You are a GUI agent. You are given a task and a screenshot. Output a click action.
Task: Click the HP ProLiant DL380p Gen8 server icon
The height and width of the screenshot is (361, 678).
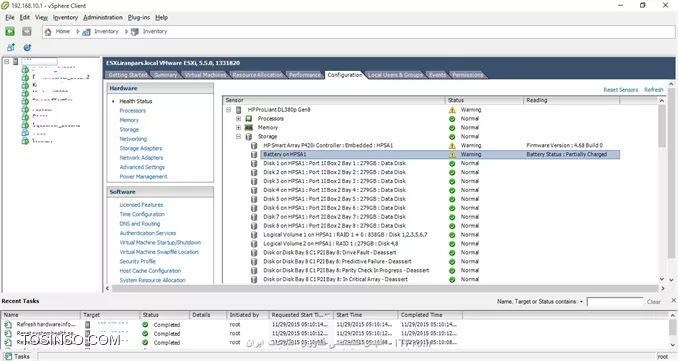[238, 110]
